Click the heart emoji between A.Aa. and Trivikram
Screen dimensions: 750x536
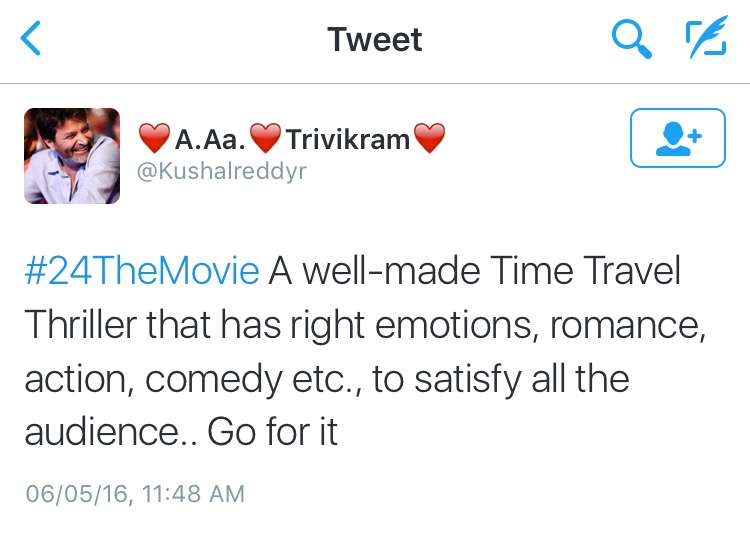267,138
